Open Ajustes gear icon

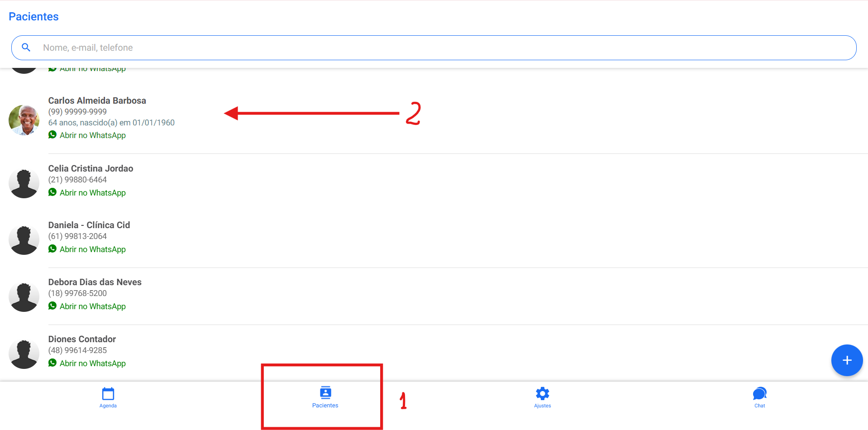543,393
